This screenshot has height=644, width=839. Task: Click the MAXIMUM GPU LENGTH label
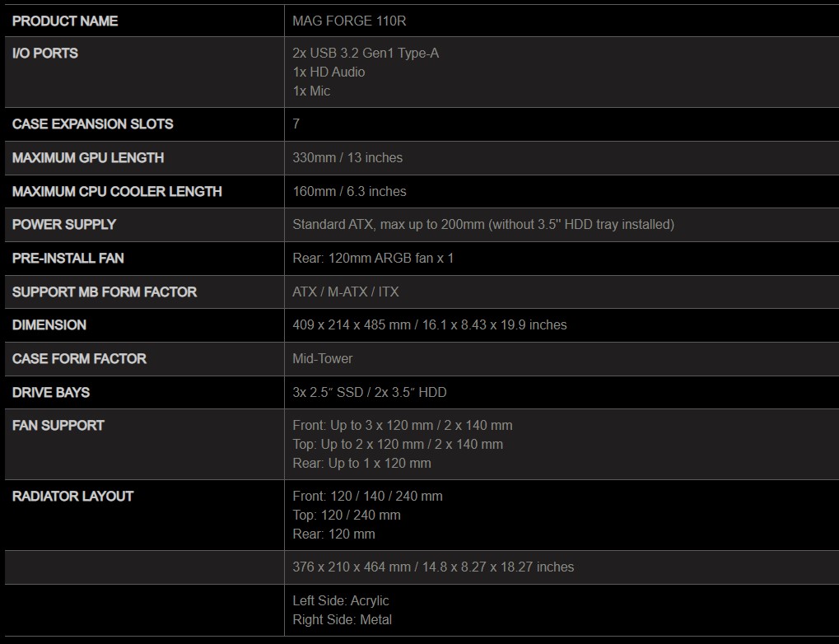[x=88, y=157]
